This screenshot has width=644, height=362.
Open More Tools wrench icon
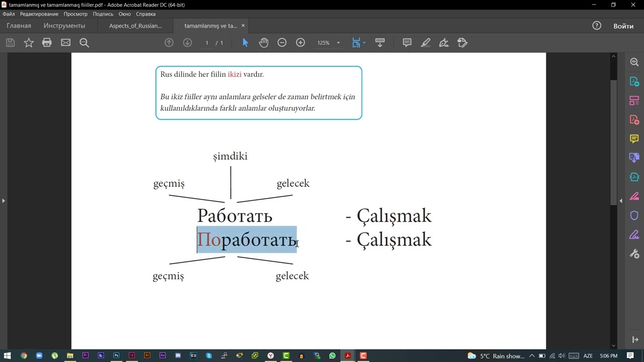634,254
